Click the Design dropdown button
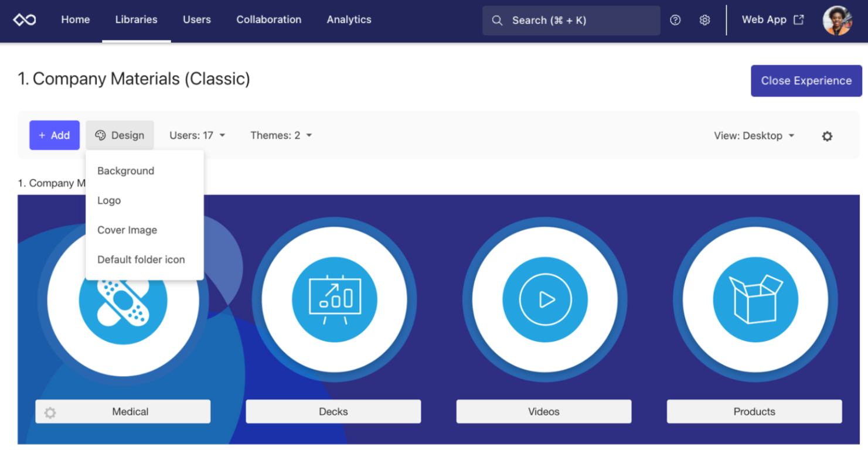The image size is (868, 450). click(x=120, y=135)
